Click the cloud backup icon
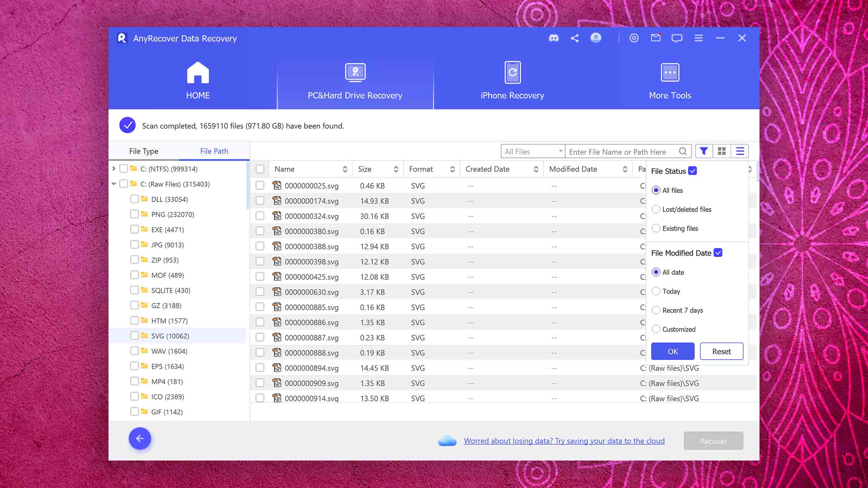Screen dimensions: 868x488 pos(447,441)
